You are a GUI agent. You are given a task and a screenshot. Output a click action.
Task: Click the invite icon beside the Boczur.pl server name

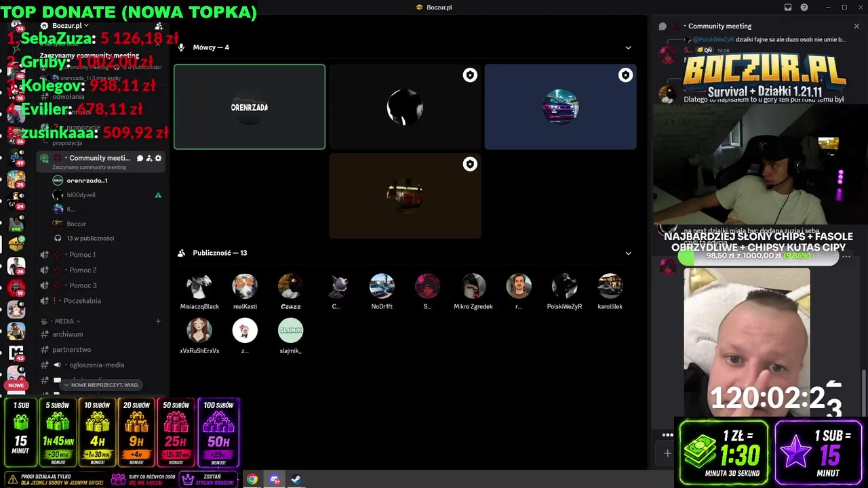pos(158,26)
